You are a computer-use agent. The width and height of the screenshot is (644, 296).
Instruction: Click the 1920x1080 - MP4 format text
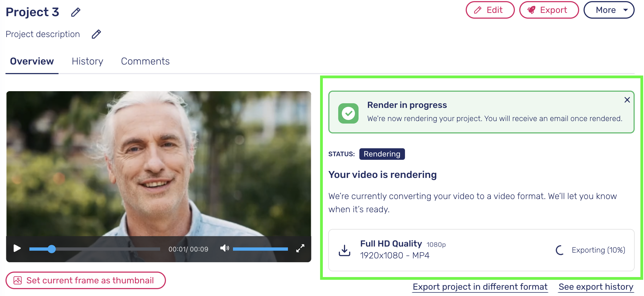[395, 256]
